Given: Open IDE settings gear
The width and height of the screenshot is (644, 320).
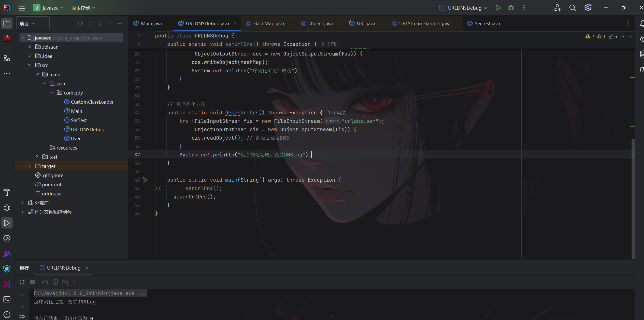Looking at the screenshot, I should (x=588, y=8).
